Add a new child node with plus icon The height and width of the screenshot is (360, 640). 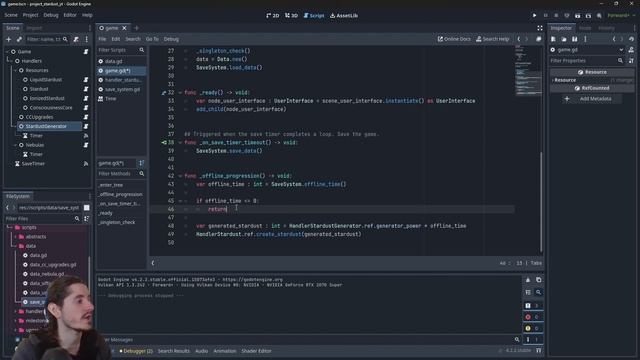pyautogui.click(x=9, y=39)
